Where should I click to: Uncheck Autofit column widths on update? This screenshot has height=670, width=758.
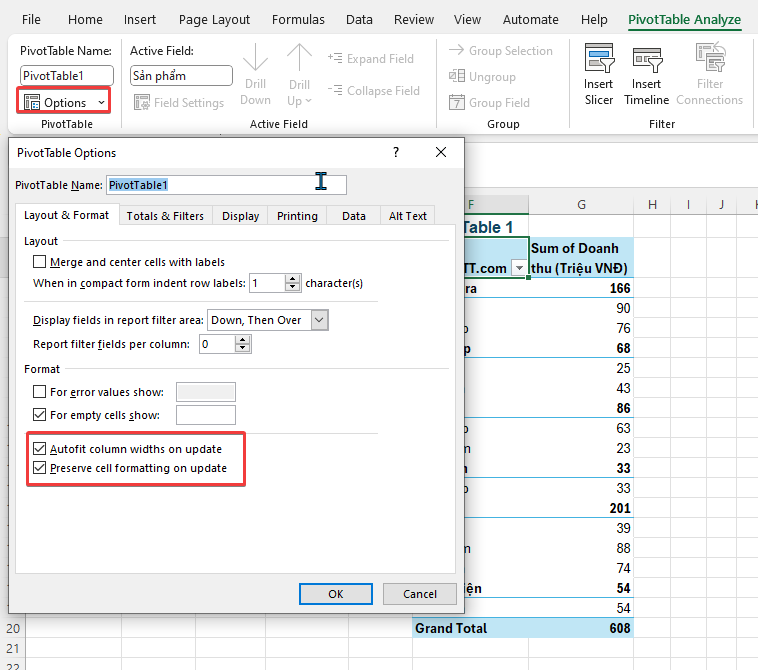point(39,449)
